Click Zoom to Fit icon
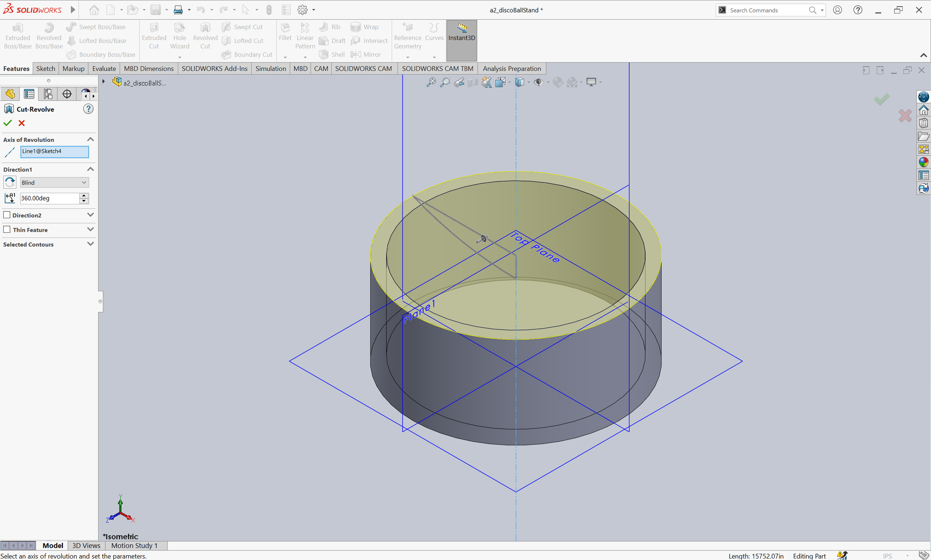The height and width of the screenshot is (560, 931). point(431,82)
